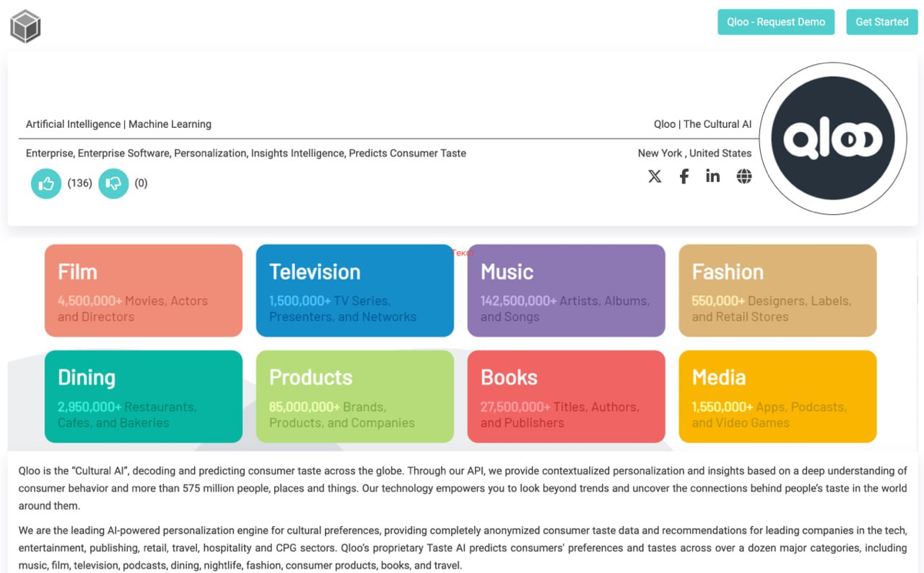This screenshot has width=924, height=573.
Task: Click the Get Started button
Action: point(882,22)
